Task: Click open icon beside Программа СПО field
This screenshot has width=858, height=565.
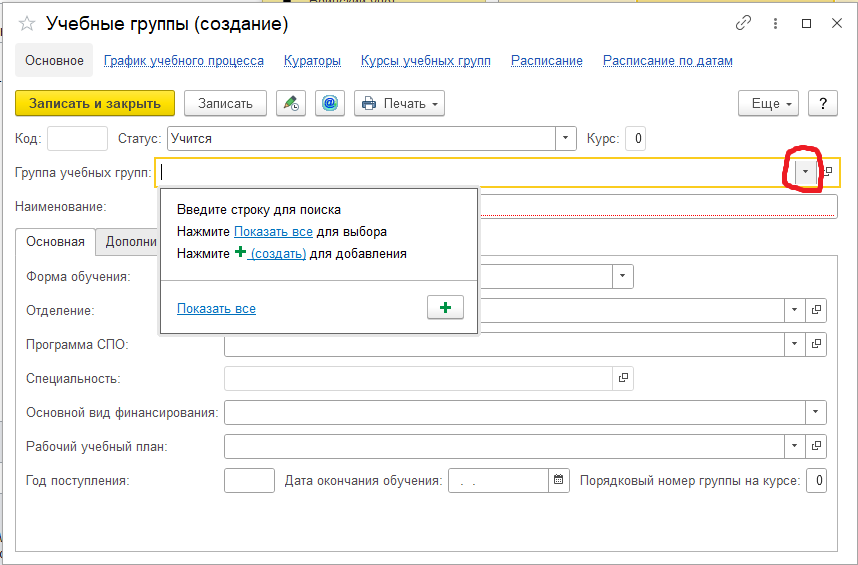Action: tap(817, 344)
